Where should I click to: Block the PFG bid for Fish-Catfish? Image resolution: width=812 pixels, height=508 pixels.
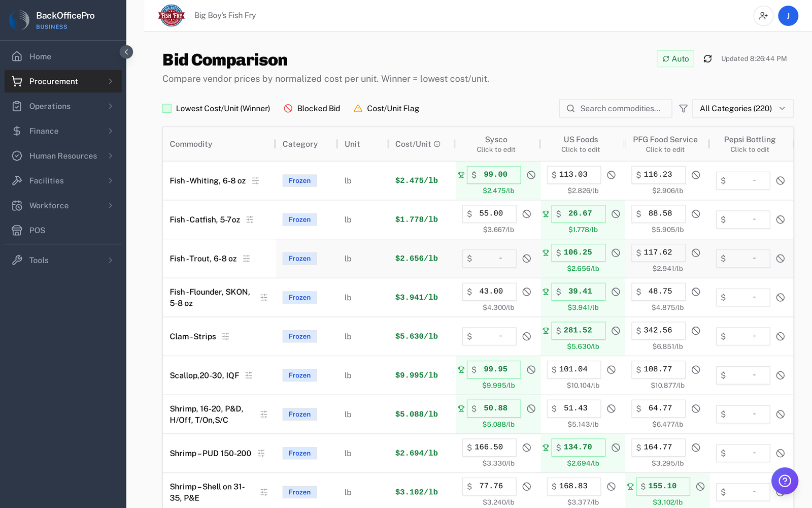(696, 214)
